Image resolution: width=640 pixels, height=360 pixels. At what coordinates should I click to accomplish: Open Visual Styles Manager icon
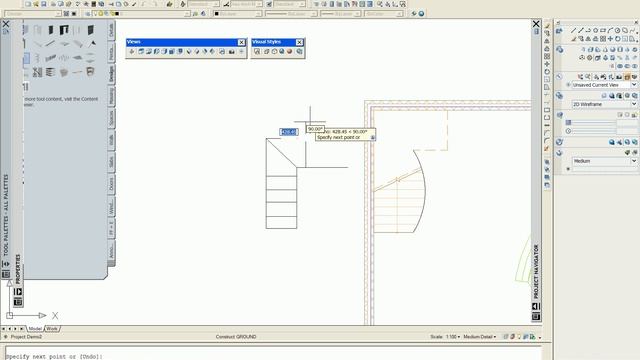pyautogui.click(x=299, y=52)
